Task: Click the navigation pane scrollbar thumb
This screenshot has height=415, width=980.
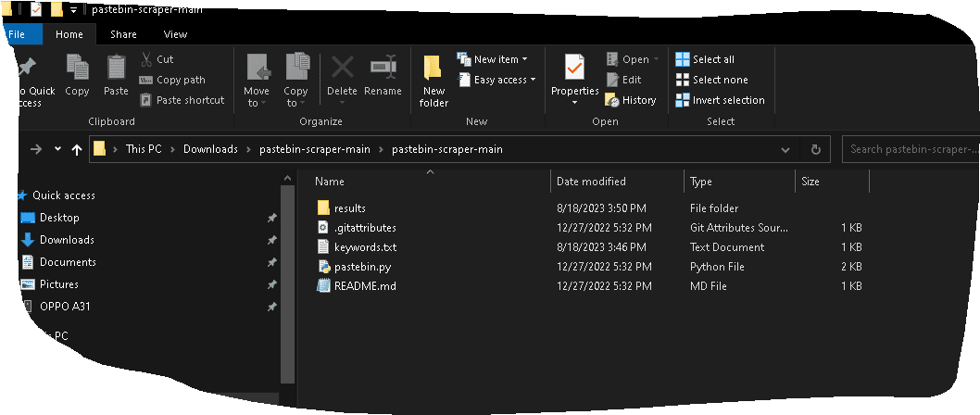Action: click(287, 284)
